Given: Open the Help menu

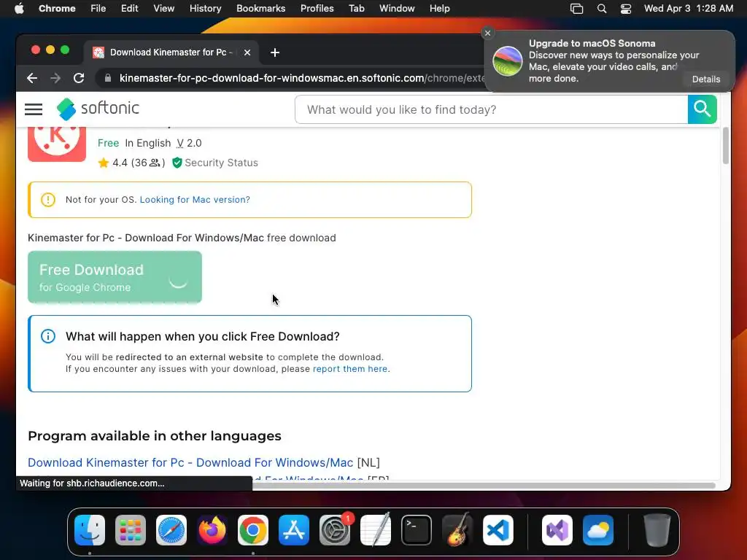Looking at the screenshot, I should pos(439,9).
